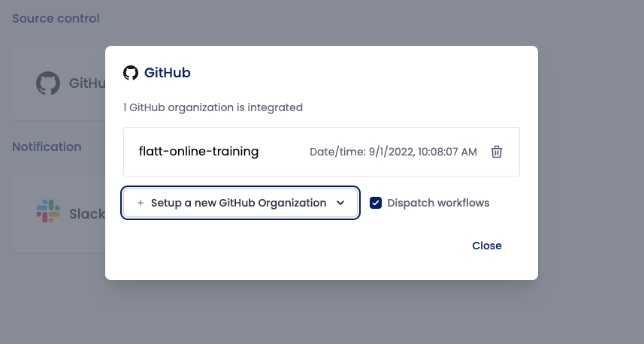Click the Slack label in background Notification card
644x344 pixels.
coord(87,214)
